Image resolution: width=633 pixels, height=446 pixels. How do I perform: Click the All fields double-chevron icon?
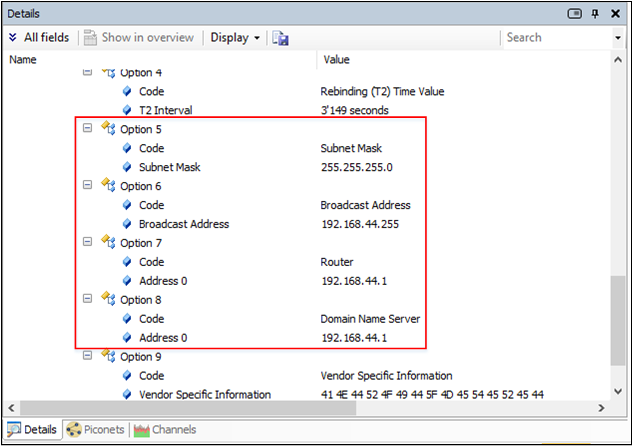pyautogui.click(x=13, y=38)
